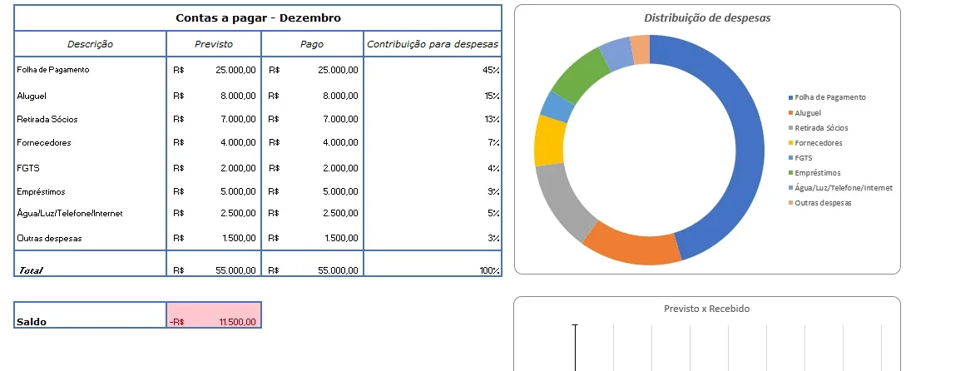This screenshot has width=980, height=371.
Task: Select the 'Retirada Sócios' table cell
Action: (90, 119)
